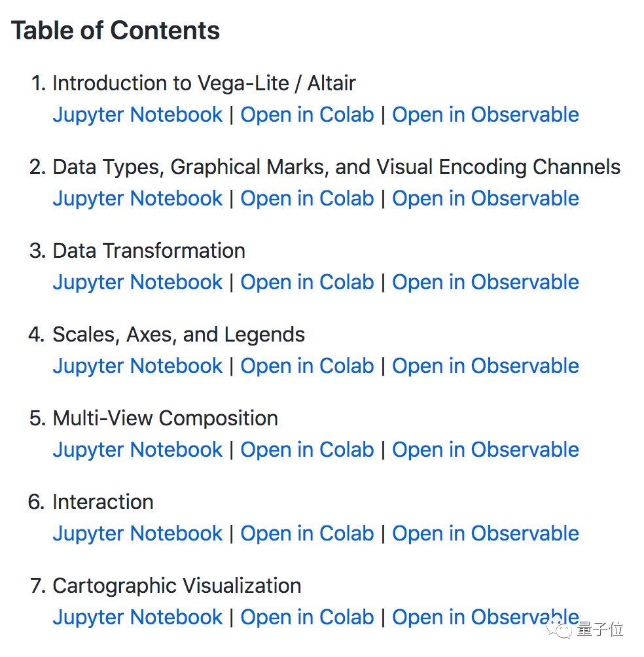The width and height of the screenshot is (644, 657).
Task: Open Jupyter Notebook for Interaction chapter
Action: pos(137,533)
